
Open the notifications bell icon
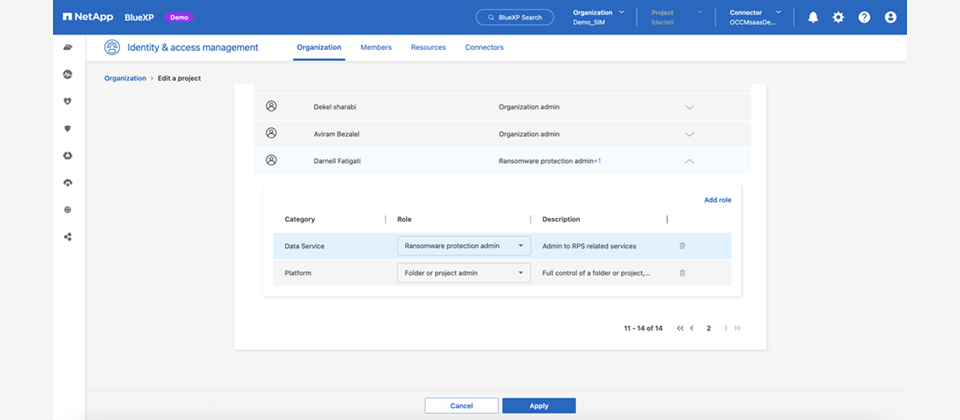813,17
